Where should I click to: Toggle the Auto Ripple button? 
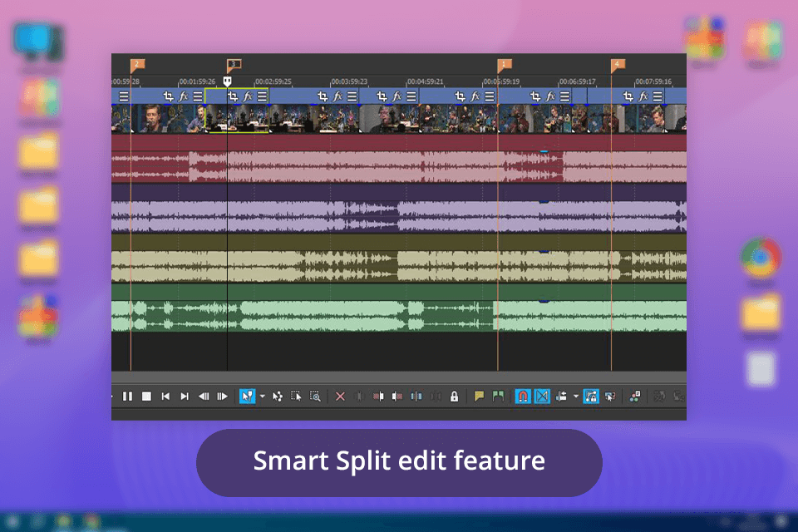coord(561,396)
